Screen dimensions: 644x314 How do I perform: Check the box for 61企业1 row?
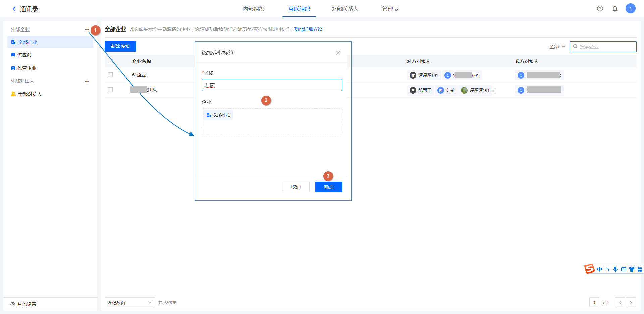[110, 75]
